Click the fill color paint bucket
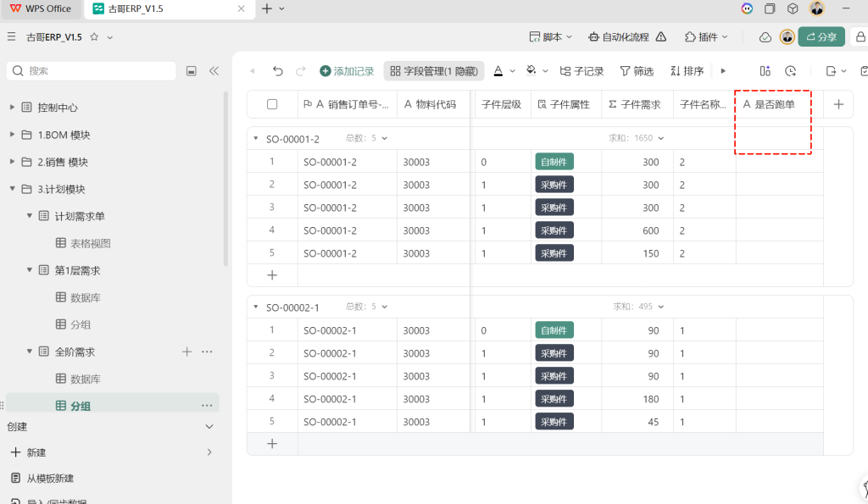Viewport: 868px width, 504px height. coord(531,71)
